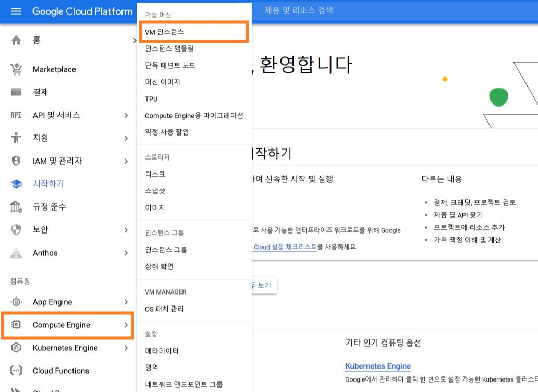Open the hamburger navigation menu
The height and width of the screenshot is (392, 538).
click(16, 11)
